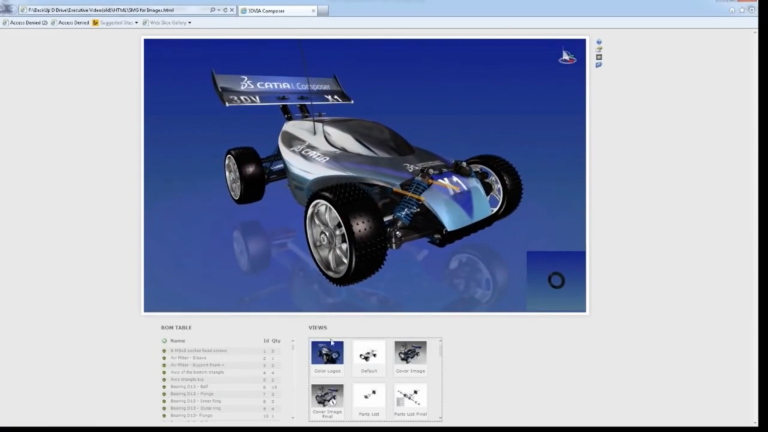Click the blue globe icon beside the viewport
Image resolution: width=768 pixels, height=432 pixels.
coord(599,42)
